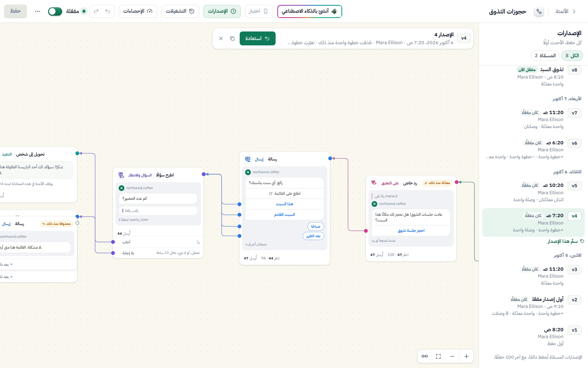
Task: Open the التشغيلات runs tab
Action: coord(180,11)
